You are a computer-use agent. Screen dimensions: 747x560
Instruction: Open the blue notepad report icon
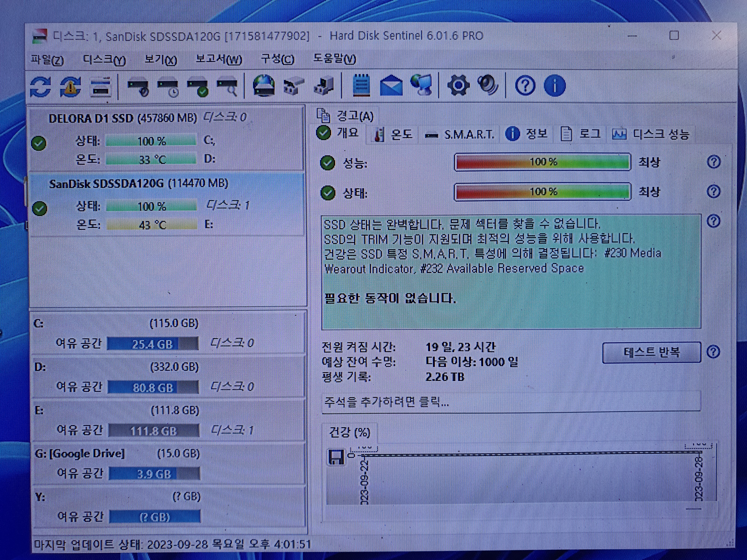click(361, 85)
